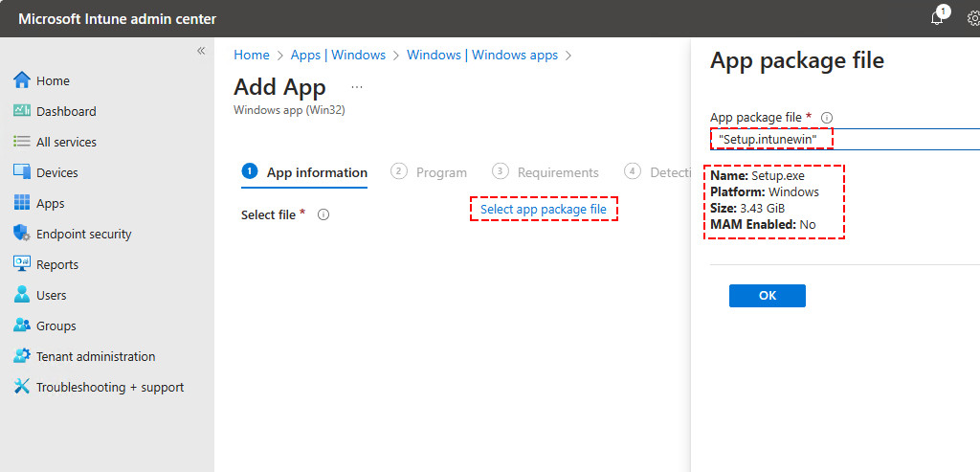
Task: Click the Devices monitor icon
Action: pos(22,172)
